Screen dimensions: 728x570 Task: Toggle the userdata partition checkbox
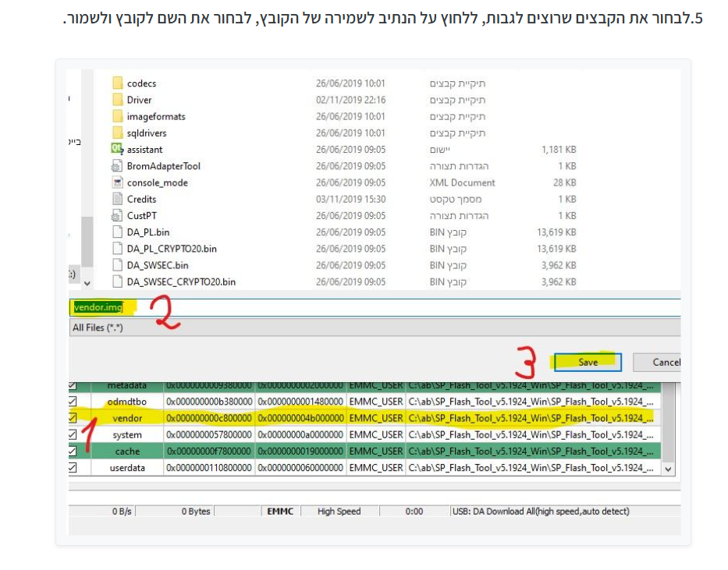[x=73, y=468]
